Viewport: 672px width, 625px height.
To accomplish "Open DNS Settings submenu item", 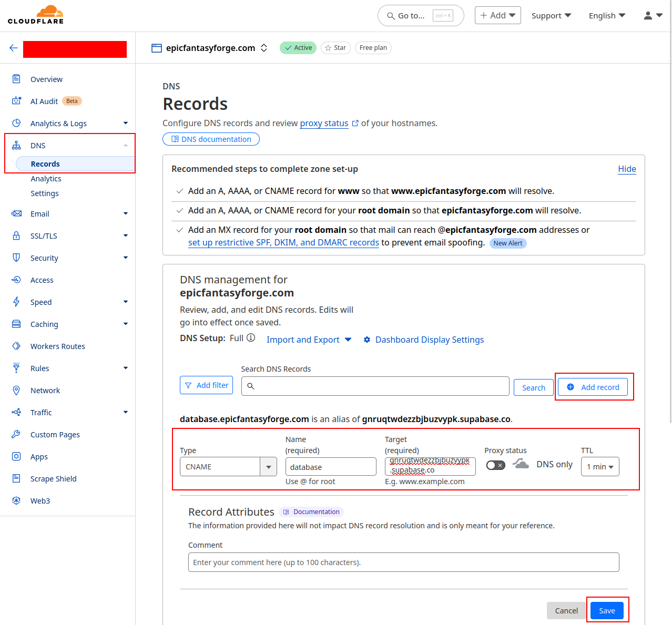I will pyautogui.click(x=45, y=193).
